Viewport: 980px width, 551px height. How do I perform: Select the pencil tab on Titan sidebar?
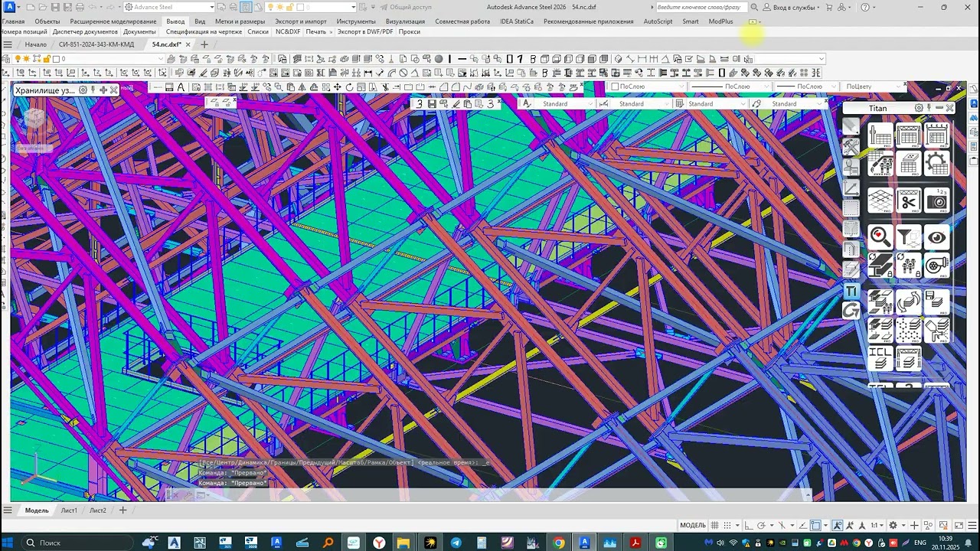[851, 125]
